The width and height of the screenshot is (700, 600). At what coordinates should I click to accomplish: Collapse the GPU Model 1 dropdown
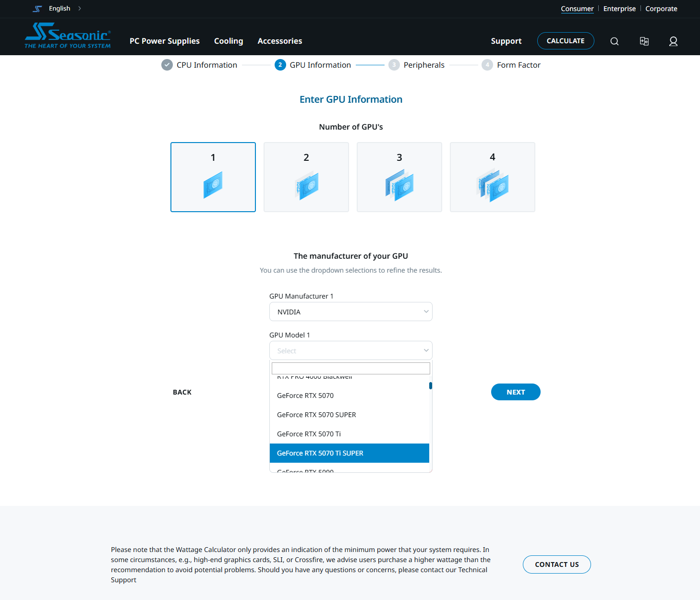(x=350, y=350)
